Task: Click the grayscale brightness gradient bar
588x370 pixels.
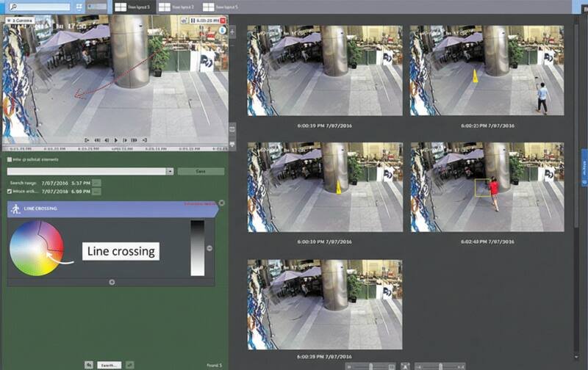Action: (198, 248)
